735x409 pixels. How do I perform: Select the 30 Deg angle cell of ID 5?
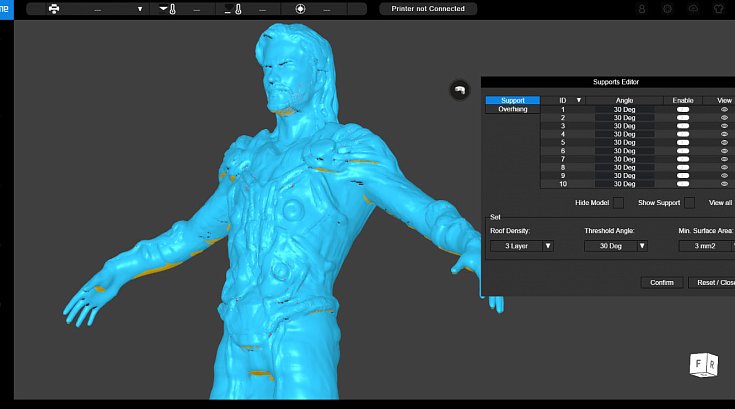point(624,143)
